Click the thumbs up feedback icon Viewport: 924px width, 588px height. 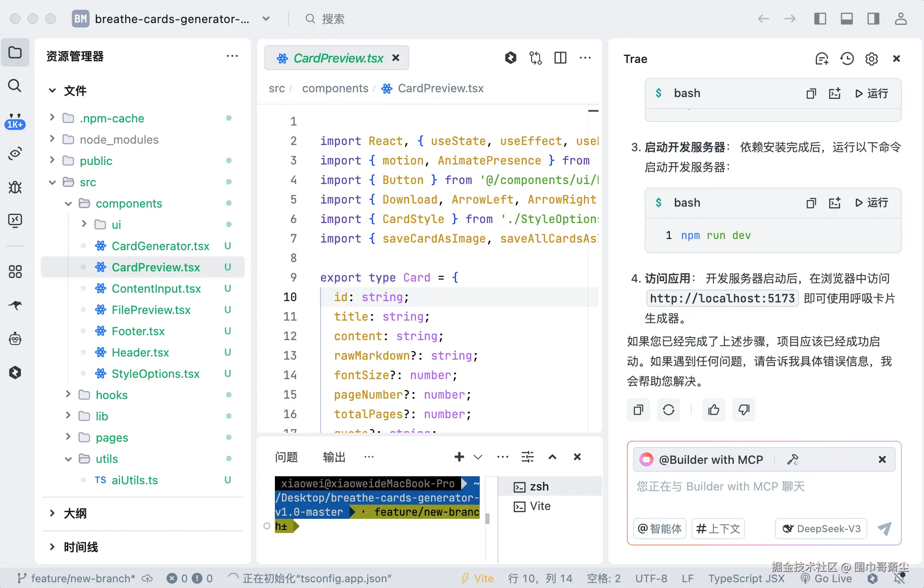coord(714,410)
